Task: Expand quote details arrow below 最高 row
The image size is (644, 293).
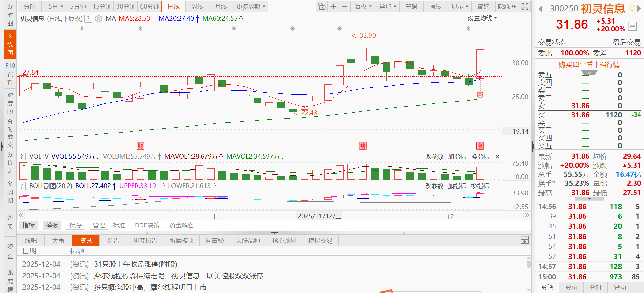Action: (589, 199)
